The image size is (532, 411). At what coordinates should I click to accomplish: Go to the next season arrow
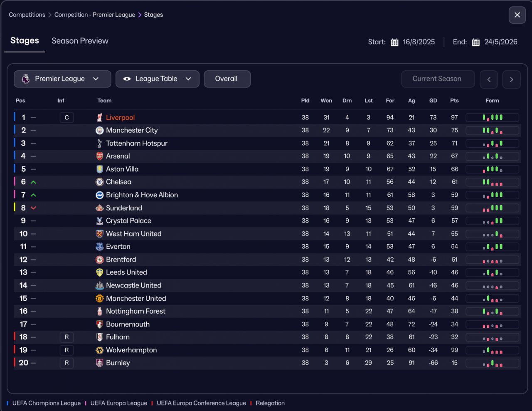pyautogui.click(x=511, y=79)
